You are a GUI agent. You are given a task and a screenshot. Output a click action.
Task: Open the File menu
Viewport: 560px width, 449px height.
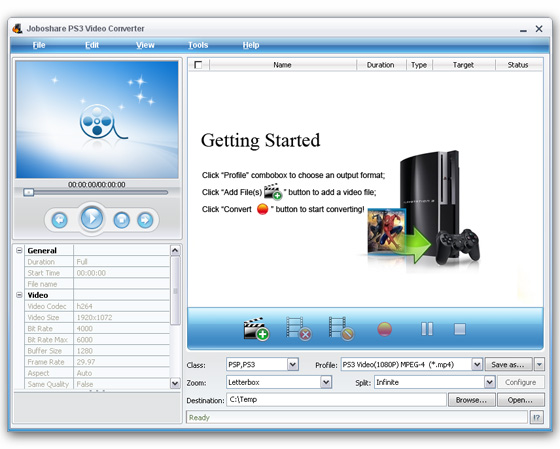tap(39, 45)
